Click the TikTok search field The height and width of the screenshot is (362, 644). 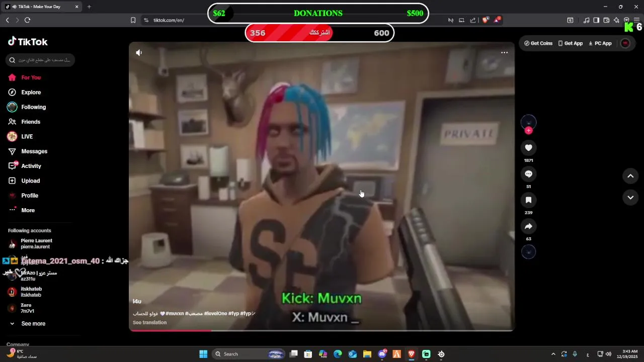click(40, 60)
